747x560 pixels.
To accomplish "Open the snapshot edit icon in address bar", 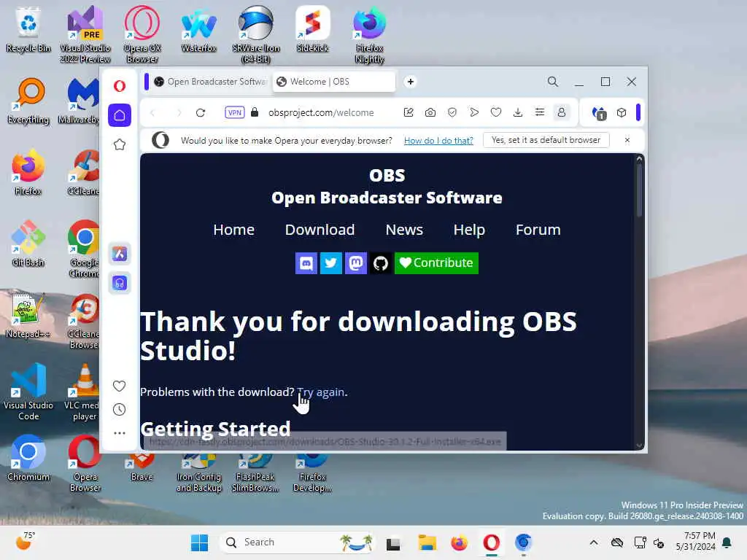I will pyautogui.click(x=409, y=113).
